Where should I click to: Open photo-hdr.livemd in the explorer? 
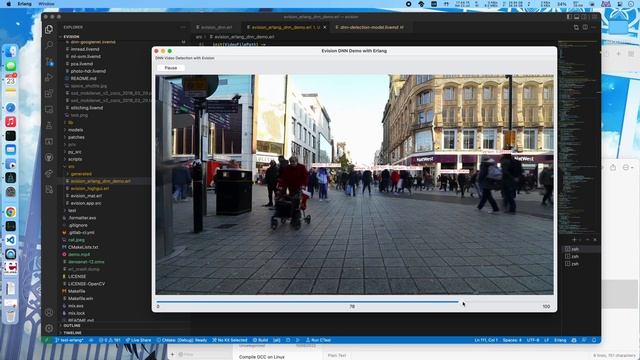coord(88,71)
